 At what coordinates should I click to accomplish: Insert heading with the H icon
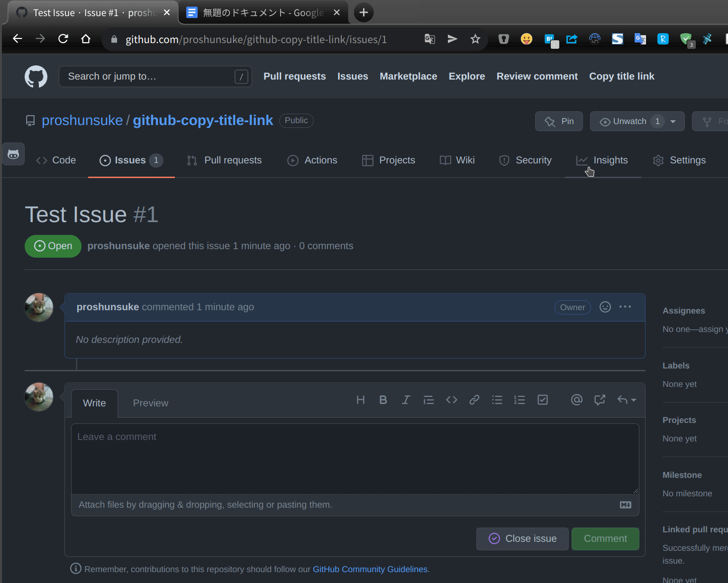(361, 400)
